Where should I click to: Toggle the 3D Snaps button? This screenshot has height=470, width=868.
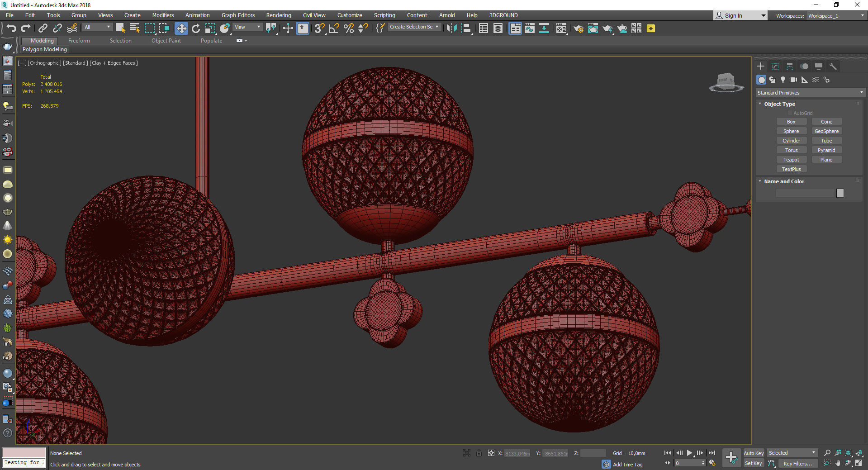click(x=319, y=28)
